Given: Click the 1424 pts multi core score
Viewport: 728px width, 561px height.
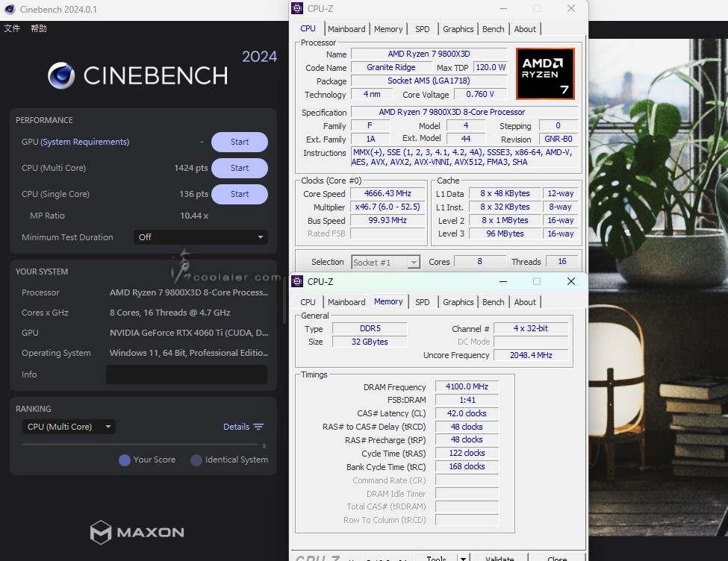Looking at the screenshot, I should [191, 168].
